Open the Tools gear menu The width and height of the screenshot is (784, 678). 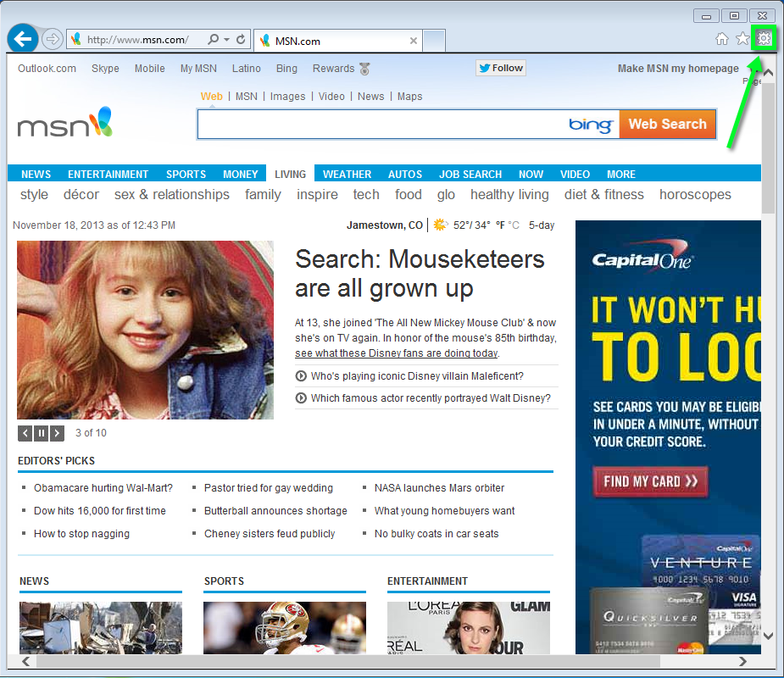click(x=764, y=38)
